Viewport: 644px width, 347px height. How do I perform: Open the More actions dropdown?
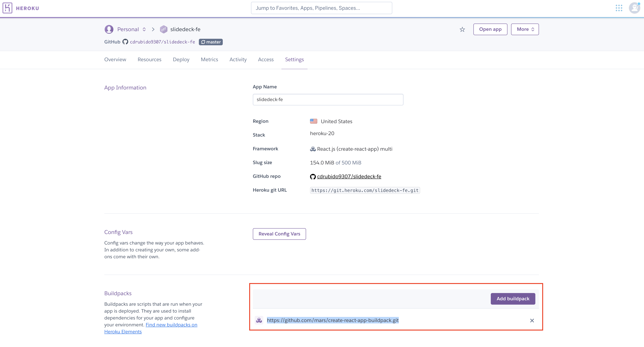[x=525, y=30]
